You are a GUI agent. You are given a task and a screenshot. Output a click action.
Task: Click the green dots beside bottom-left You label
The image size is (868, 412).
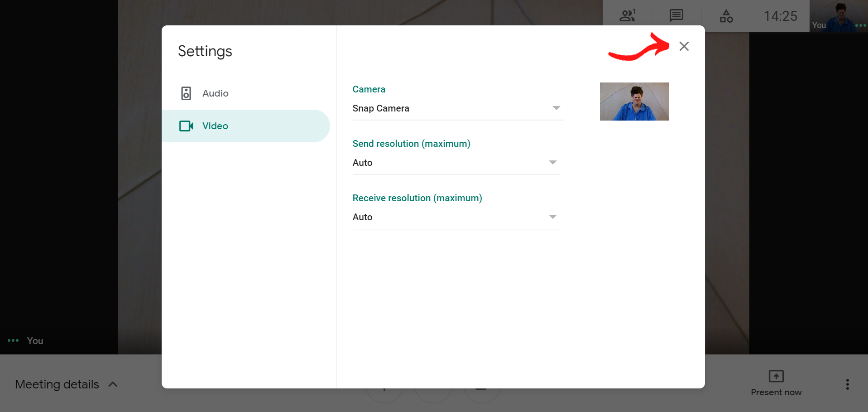(13, 340)
